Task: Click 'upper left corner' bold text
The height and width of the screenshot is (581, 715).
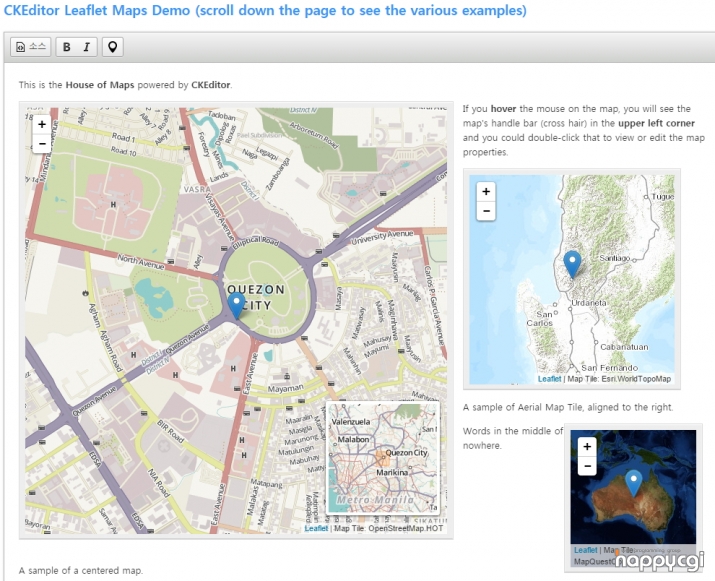Action: [x=656, y=123]
